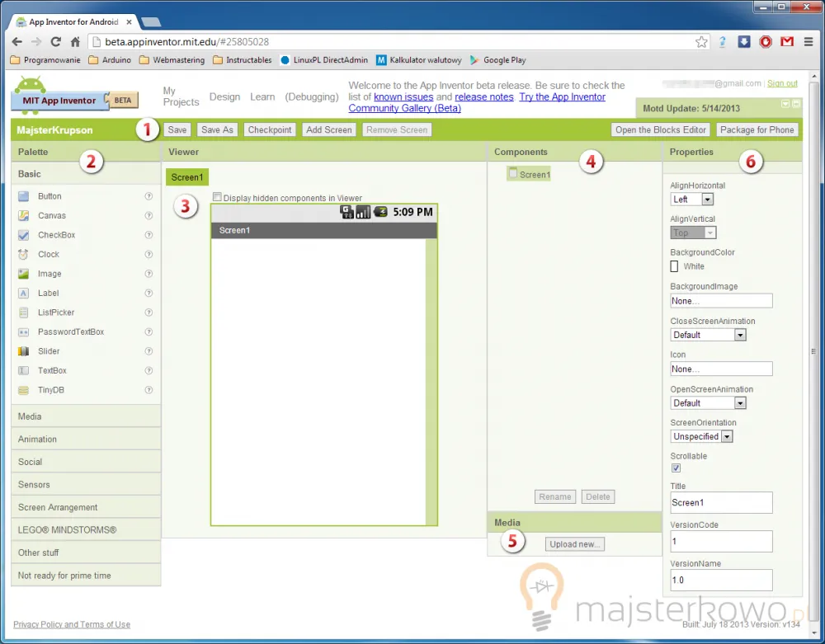Open the known issues link
Viewport: 825px width, 644px height.
tap(403, 96)
